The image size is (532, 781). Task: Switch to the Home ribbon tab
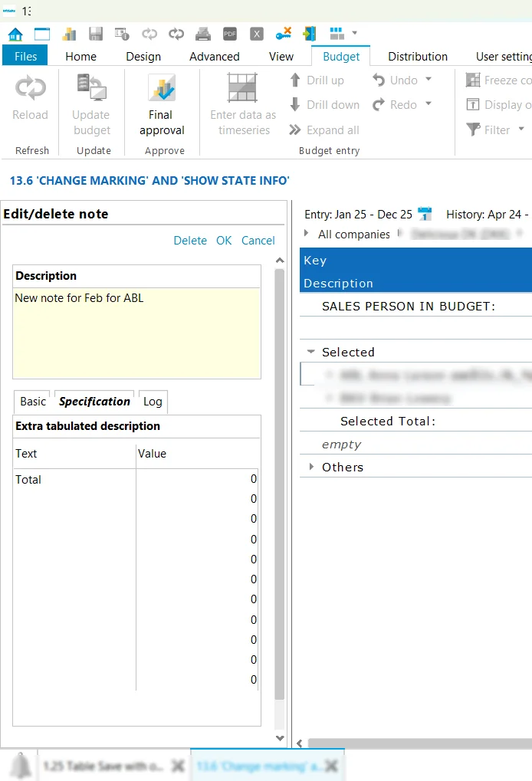[x=80, y=56]
